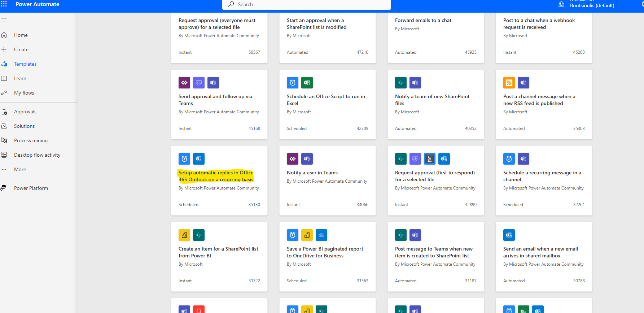
Task: Click the More ellipsis icon
Action: (x=4, y=169)
